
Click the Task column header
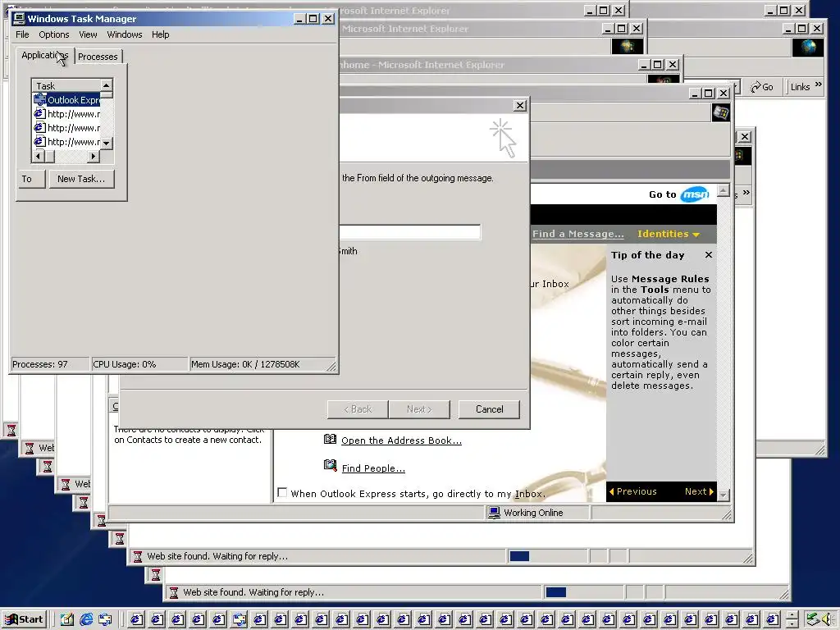tap(66, 85)
